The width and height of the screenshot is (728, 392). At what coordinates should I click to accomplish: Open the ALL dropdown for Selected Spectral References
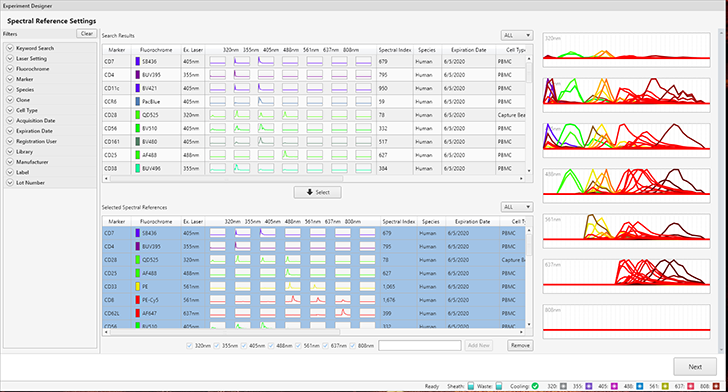[x=517, y=207]
